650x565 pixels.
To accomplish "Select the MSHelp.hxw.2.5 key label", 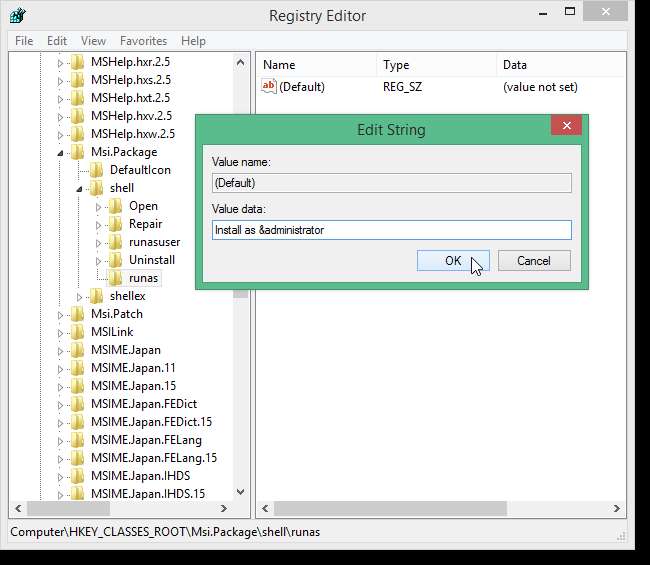I will pyautogui.click(x=133, y=134).
